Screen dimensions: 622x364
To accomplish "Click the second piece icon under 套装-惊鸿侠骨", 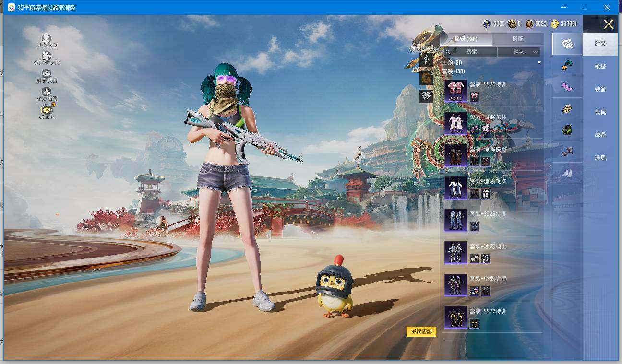I will pyautogui.click(x=486, y=162).
